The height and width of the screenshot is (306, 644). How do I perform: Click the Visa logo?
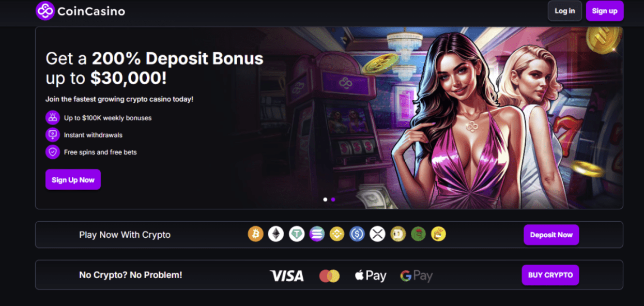click(x=287, y=276)
